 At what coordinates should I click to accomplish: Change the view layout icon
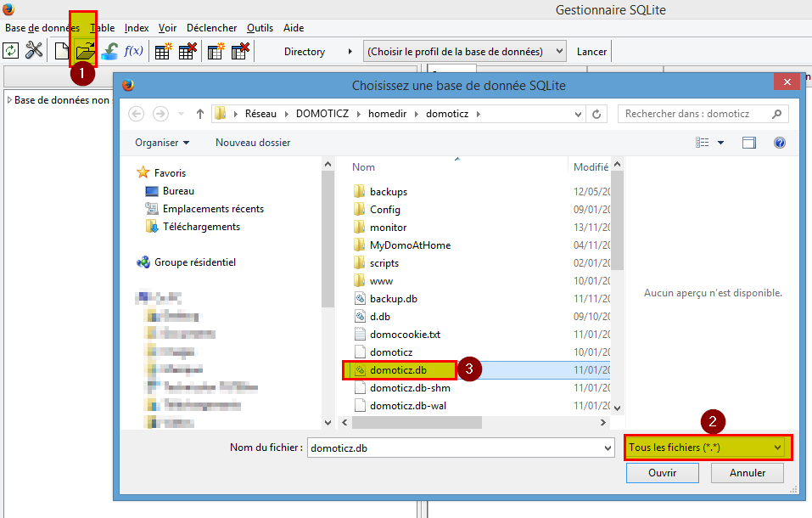703,142
